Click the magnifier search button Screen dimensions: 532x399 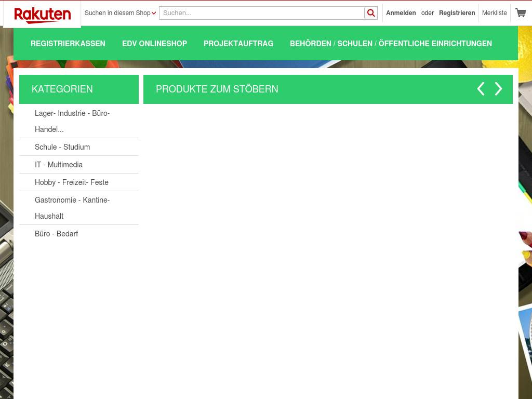(371, 13)
